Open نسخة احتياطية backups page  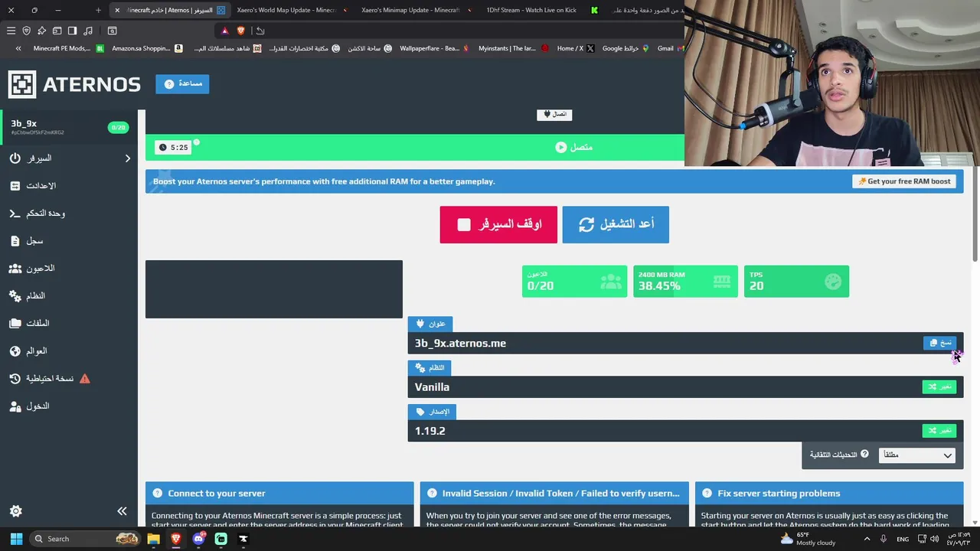[69, 379]
